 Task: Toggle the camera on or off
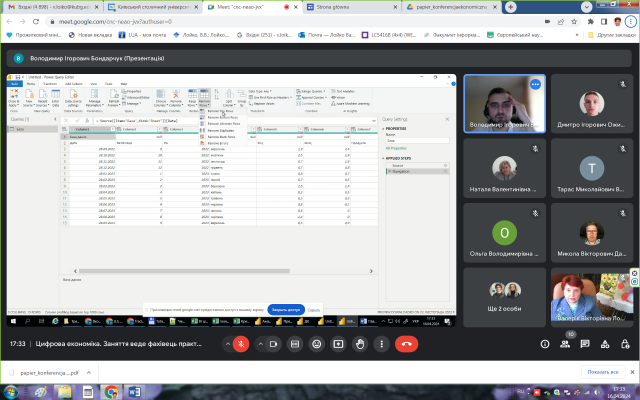(272, 342)
